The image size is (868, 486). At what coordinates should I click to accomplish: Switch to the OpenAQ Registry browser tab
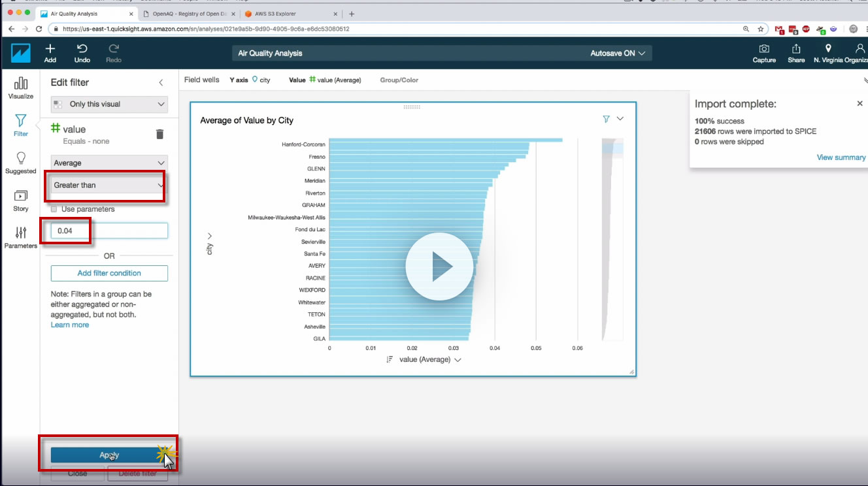[x=188, y=13]
